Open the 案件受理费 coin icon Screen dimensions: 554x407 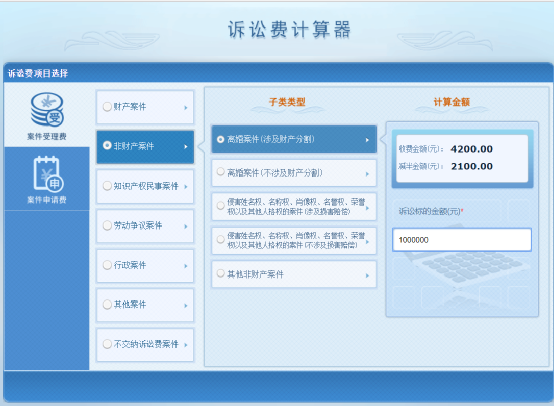pyautogui.click(x=47, y=110)
